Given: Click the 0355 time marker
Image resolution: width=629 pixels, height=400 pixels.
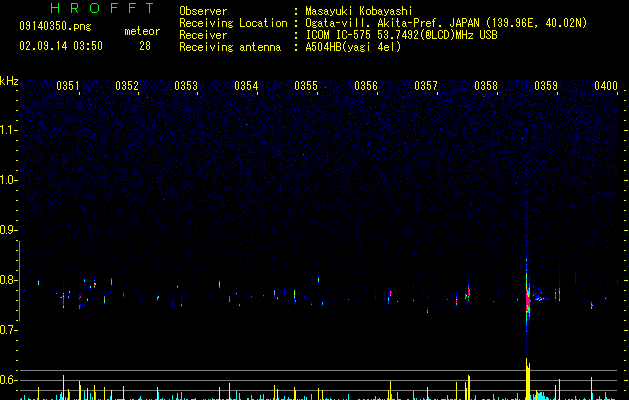Looking at the screenshot, I should pyautogui.click(x=306, y=86).
